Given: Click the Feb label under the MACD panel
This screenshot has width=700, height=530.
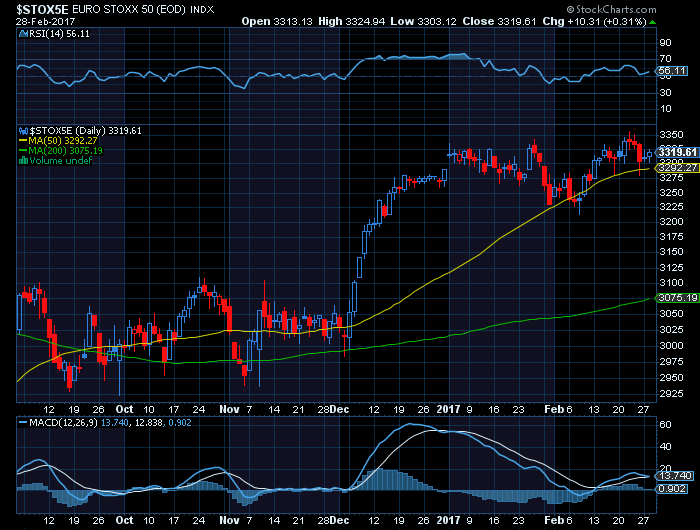Looking at the screenshot, I should click(x=554, y=521).
